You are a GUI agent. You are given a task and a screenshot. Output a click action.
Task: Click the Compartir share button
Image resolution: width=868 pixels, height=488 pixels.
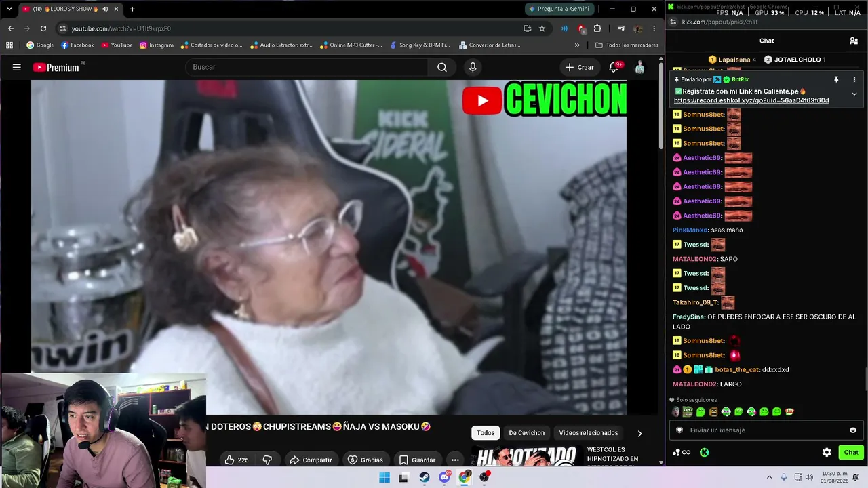pyautogui.click(x=311, y=460)
